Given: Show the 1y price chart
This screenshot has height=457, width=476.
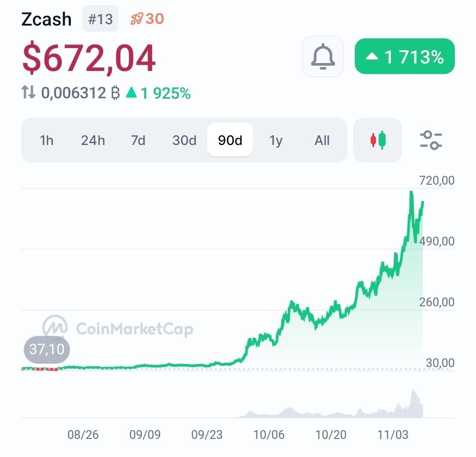Looking at the screenshot, I should pyautogui.click(x=276, y=140).
